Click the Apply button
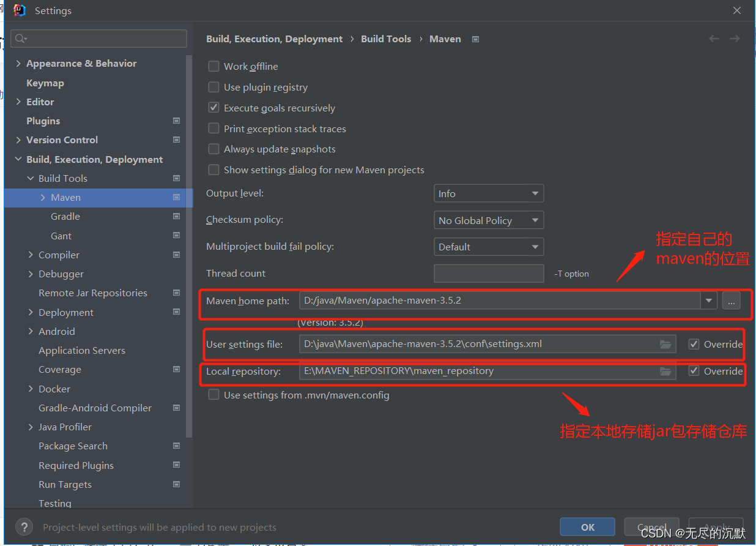The height and width of the screenshot is (546, 756). coord(716,527)
